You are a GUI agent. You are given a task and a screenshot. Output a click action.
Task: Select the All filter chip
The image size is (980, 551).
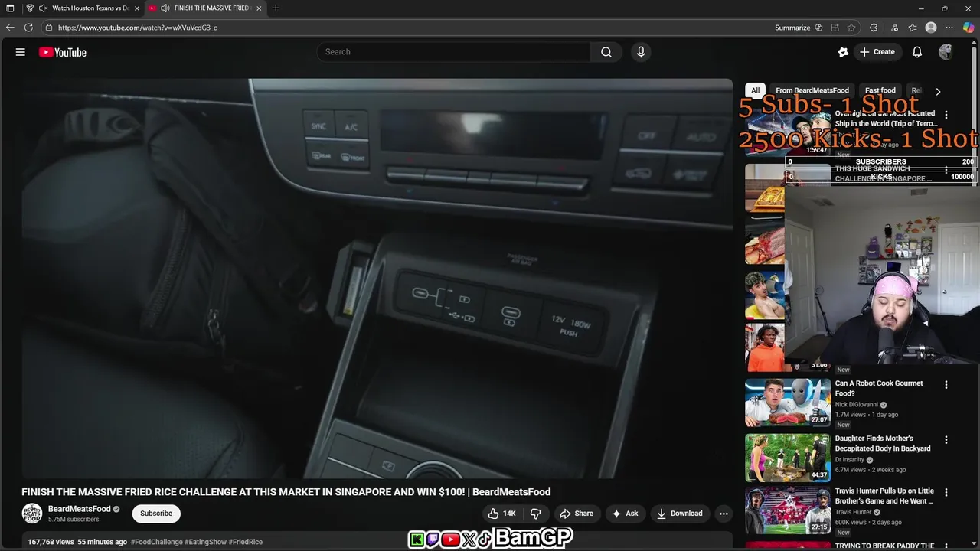coord(755,90)
